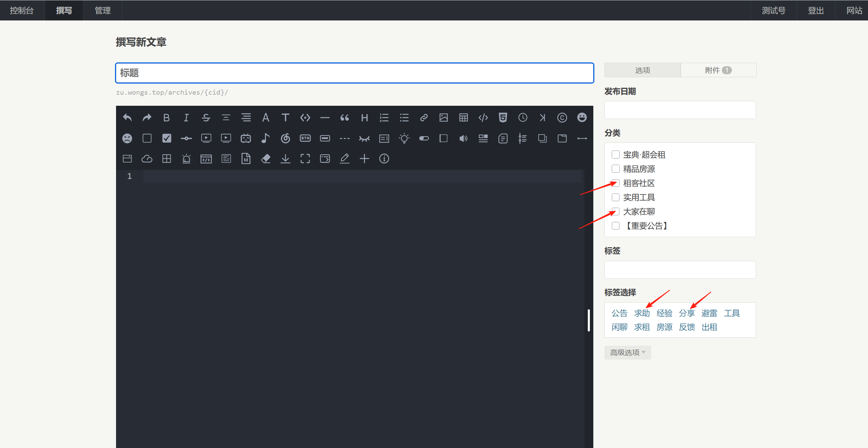Check the 租客社区 category box
Image resolution: width=868 pixels, height=448 pixels.
[x=615, y=183]
